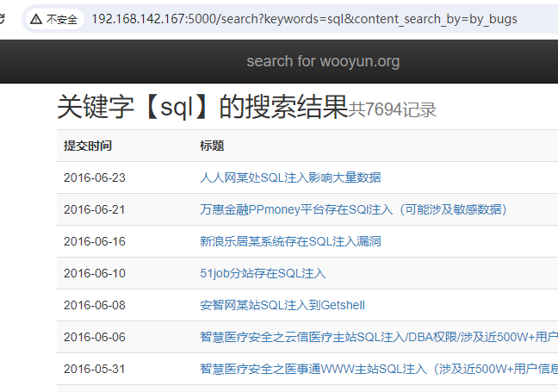Open the 'search for wooyun.org' header link

point(323,61)
